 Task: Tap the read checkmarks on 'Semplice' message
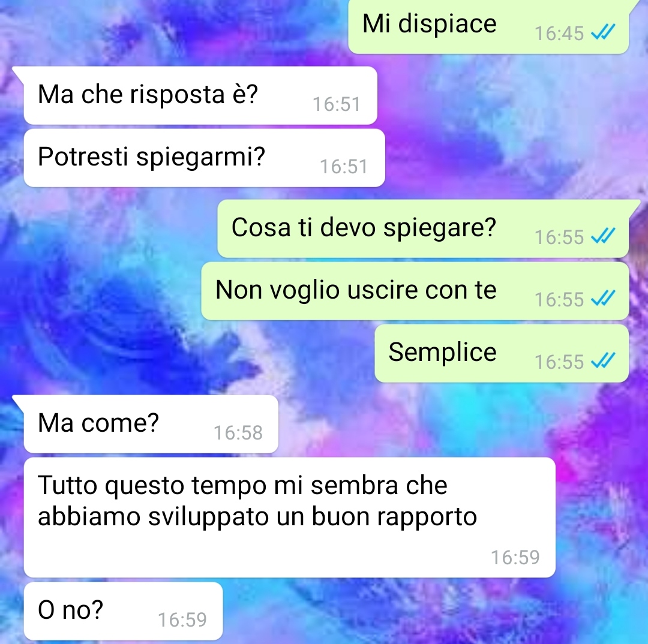point(603,360)
